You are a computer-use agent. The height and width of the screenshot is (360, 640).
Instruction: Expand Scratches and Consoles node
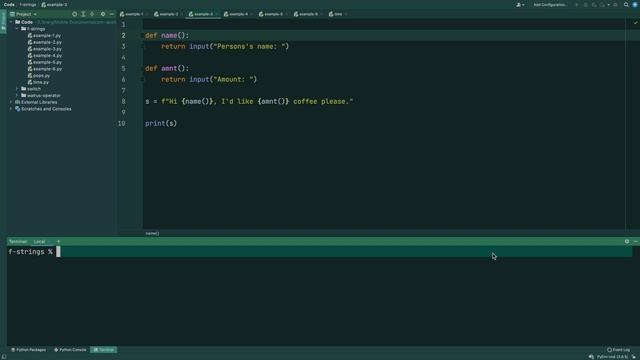pos(11,109)
